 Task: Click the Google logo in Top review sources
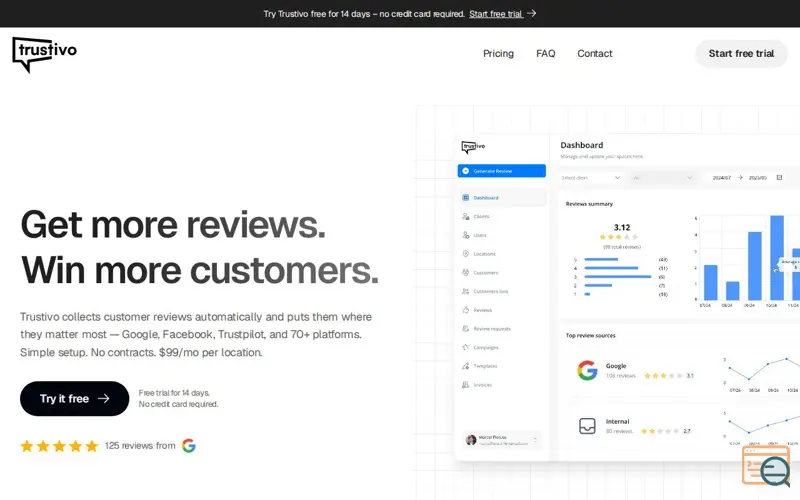point(587,370)
